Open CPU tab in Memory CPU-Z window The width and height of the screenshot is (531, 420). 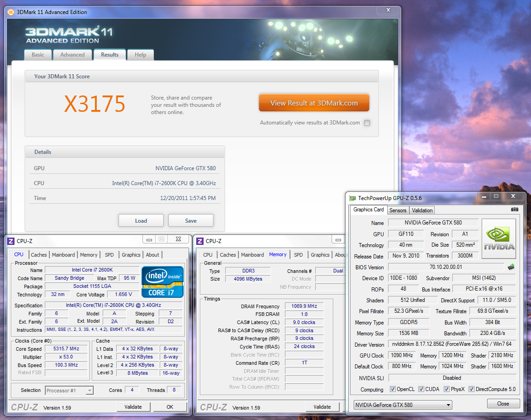pyautogui.click(x=208, y=254)
